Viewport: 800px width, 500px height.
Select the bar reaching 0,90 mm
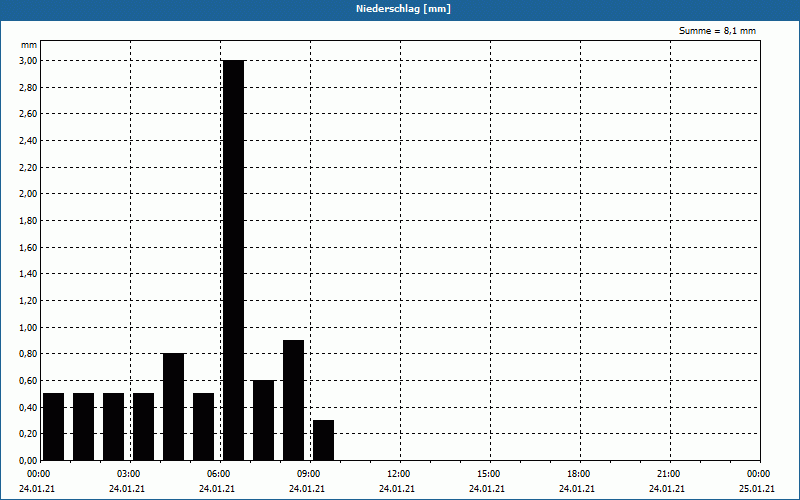click(293, 400)
